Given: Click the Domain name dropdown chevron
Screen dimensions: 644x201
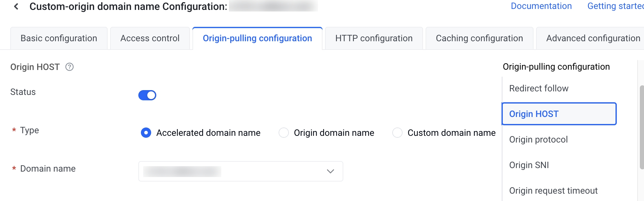Looking at the screenshot, I should 330,171.
